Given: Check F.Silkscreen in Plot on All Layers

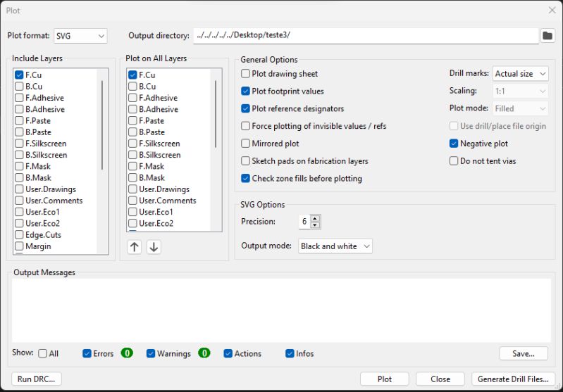Looking at the screenshot, I should click(132, 144).
